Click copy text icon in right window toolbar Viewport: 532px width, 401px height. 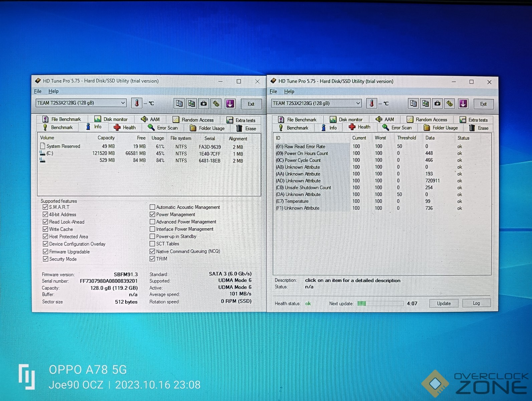click(414, 104)
